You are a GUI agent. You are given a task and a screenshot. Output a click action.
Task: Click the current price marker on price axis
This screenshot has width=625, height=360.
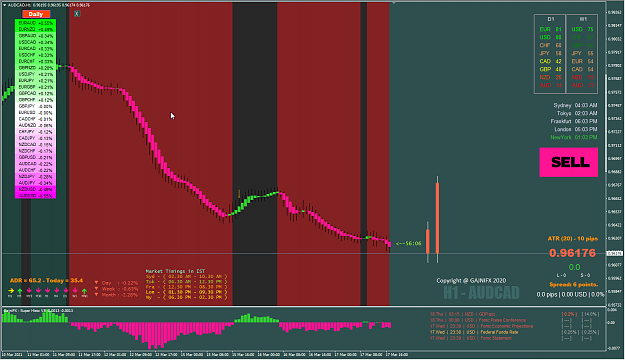pyautogui.click(x=615, y=253)
